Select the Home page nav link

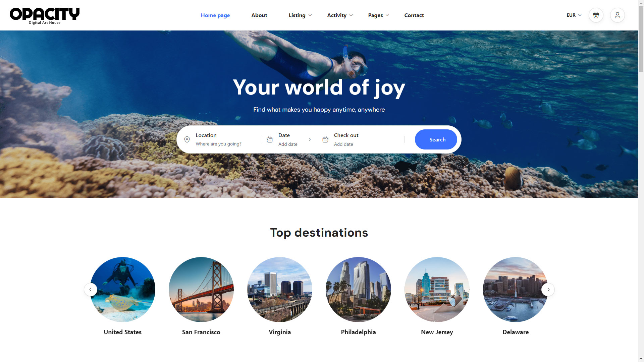tap(215, 15)
